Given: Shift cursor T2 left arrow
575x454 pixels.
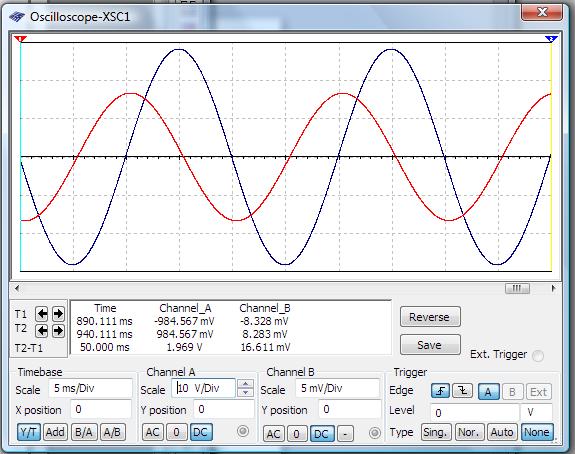Looking at the screenshot, I should point(42,331).
